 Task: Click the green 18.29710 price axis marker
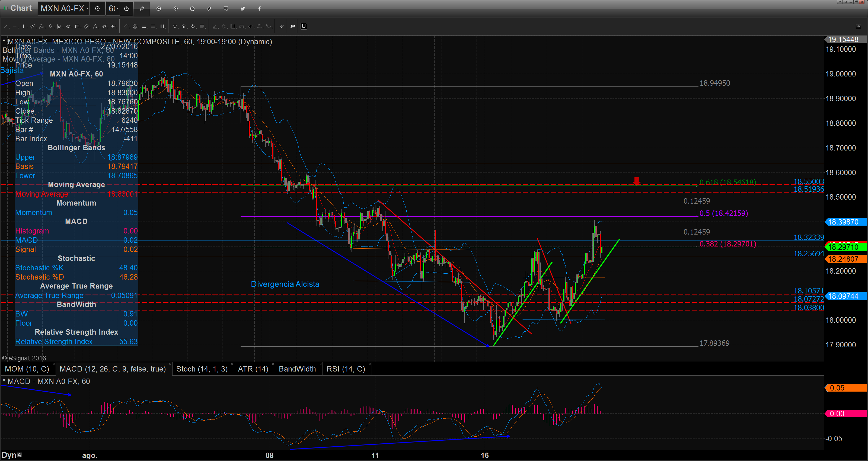click(846, 247)
